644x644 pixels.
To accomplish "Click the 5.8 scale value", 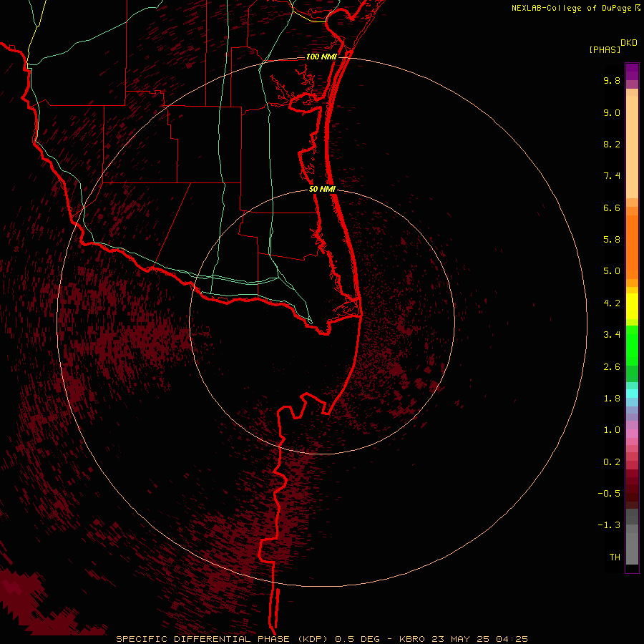I will [612, 240].
